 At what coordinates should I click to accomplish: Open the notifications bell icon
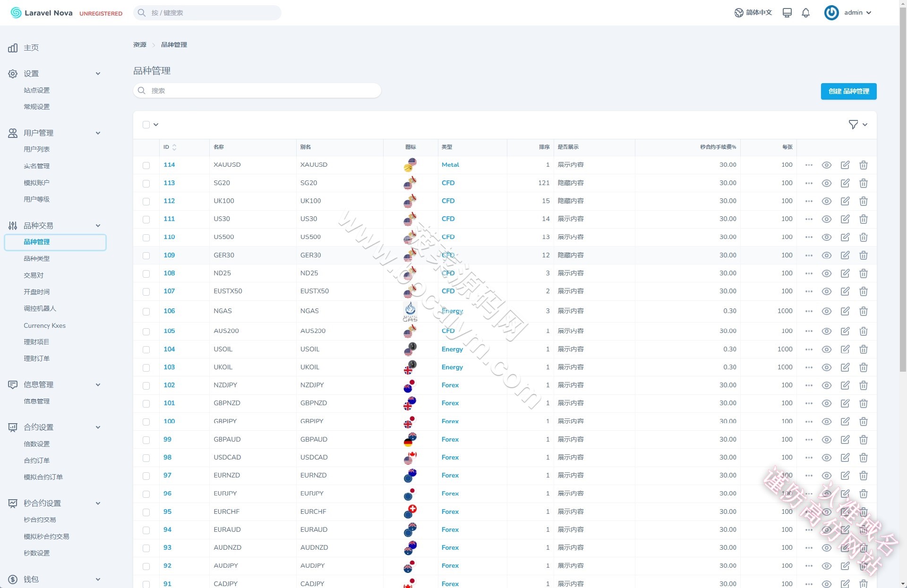coord(805,13)
